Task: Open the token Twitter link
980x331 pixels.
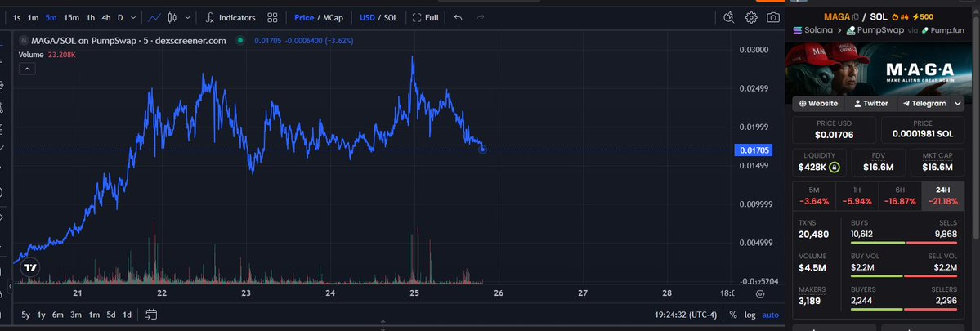Action: (871, 104)
